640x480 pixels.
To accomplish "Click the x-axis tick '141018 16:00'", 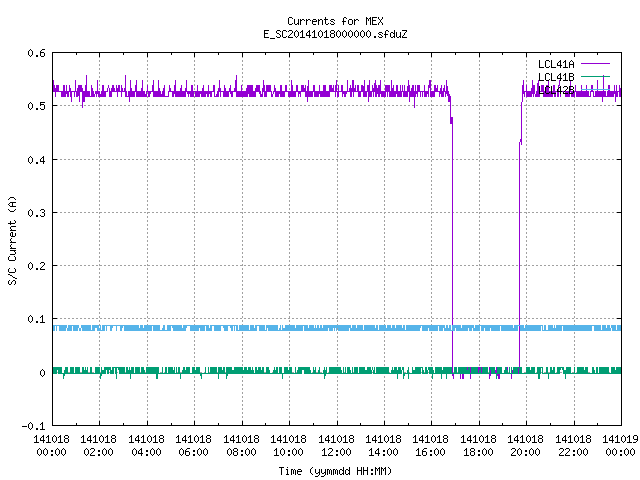I will tap(431, 446).
